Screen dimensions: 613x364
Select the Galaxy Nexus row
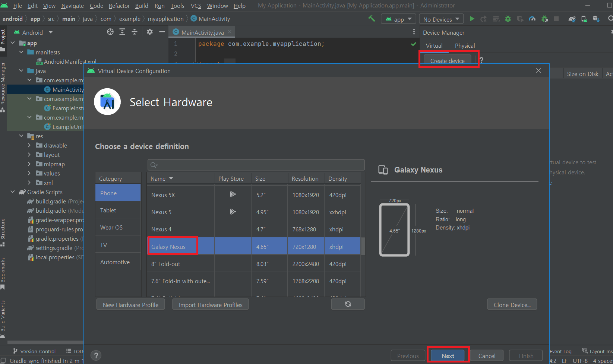(254, 246)
